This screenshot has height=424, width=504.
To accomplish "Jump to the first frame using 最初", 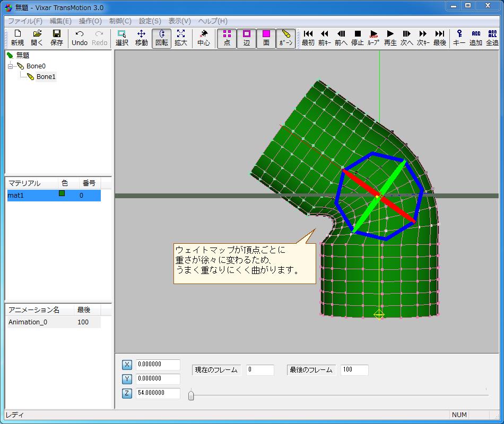I will pos(308,38).
